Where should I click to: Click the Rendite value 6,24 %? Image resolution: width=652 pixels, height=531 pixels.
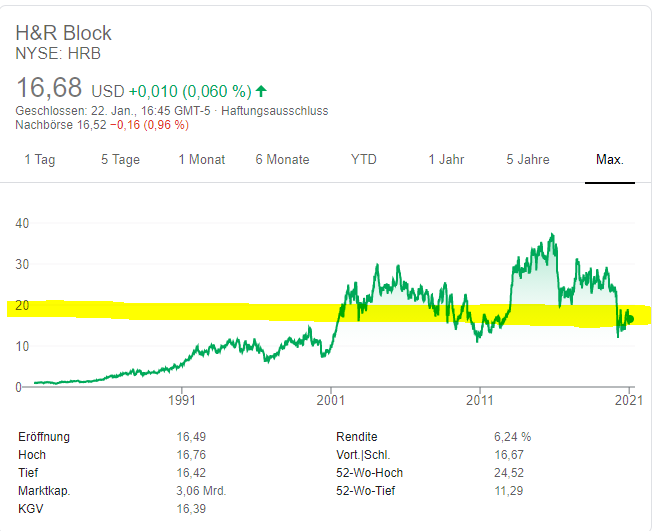click(513, 437)
